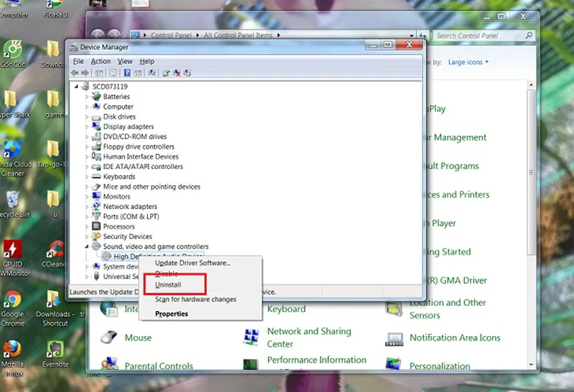The width and height of the screenshot is (574, 392).
Task: Click the Help icon in Device Manager toolbar
Action: click(x=127, y=73)
